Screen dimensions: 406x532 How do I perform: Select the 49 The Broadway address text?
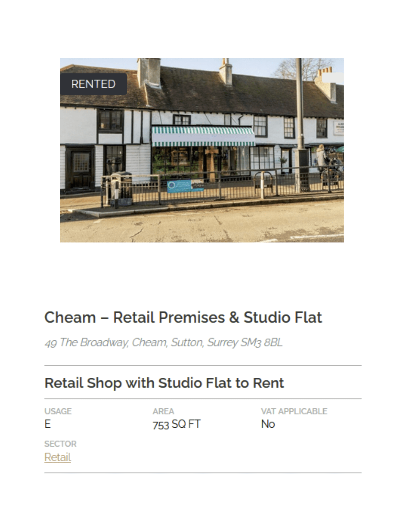coord(164,342)
